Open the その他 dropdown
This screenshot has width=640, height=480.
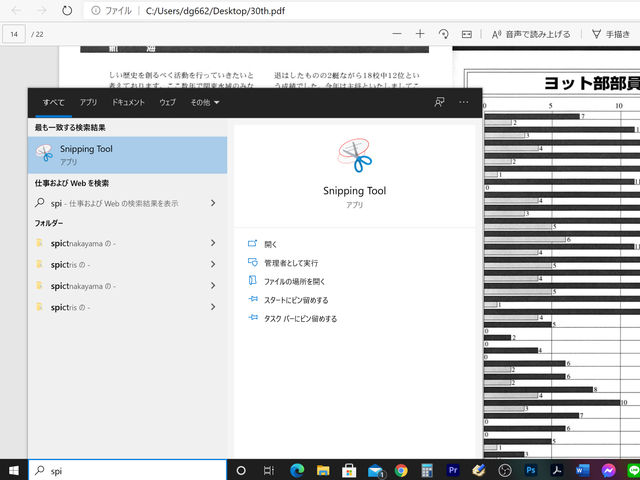point(205,102)
